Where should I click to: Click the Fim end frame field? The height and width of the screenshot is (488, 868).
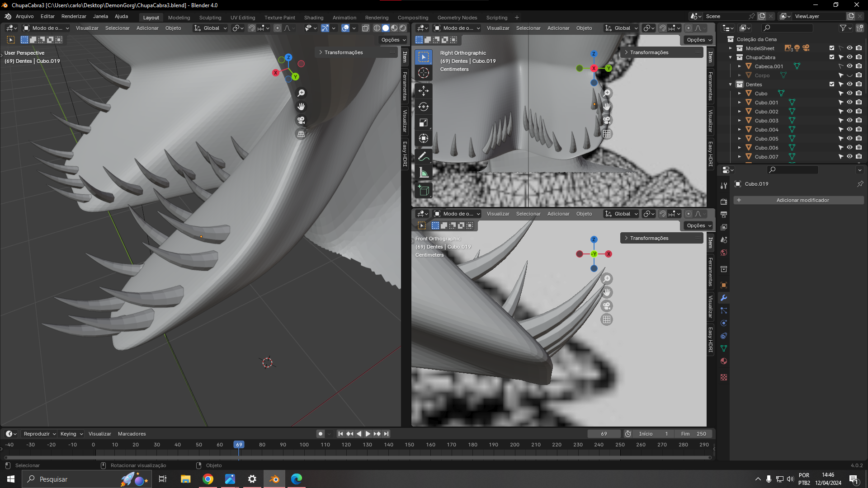pyautogui.click(x=693, y=434)
